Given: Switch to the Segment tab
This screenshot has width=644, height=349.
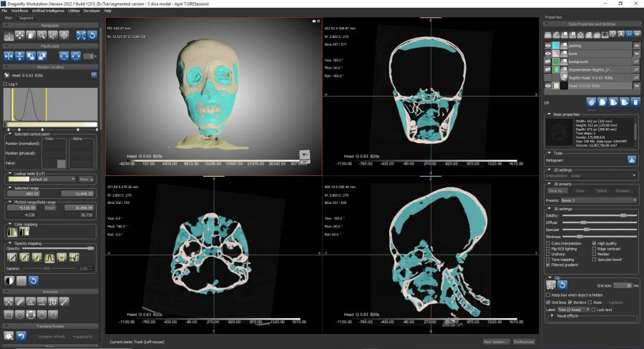Looking at the screenshot, I should tap(26, 18).
